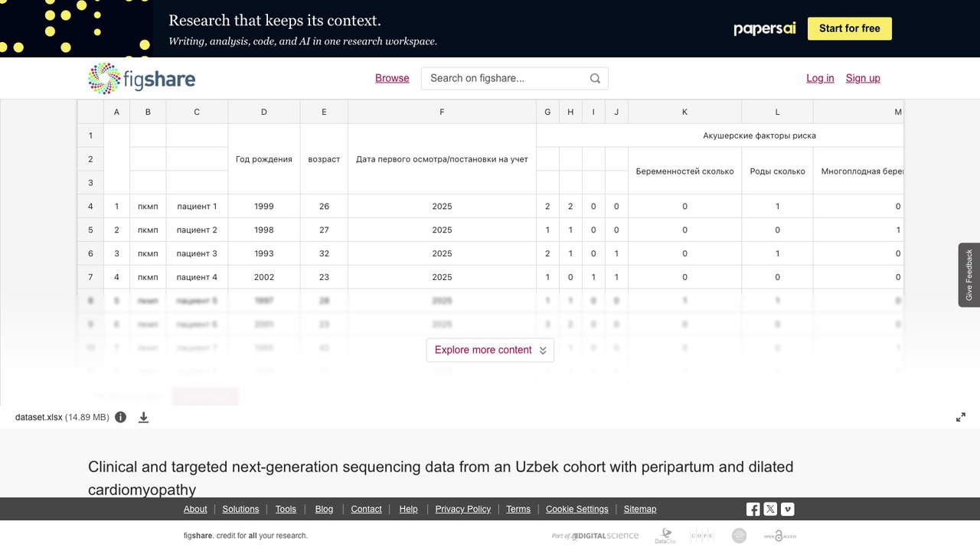Viewport: 980px width, 551px height.
Task: Click the 'Беременностей сколько' header cell
Action: (x=684, y=171)
